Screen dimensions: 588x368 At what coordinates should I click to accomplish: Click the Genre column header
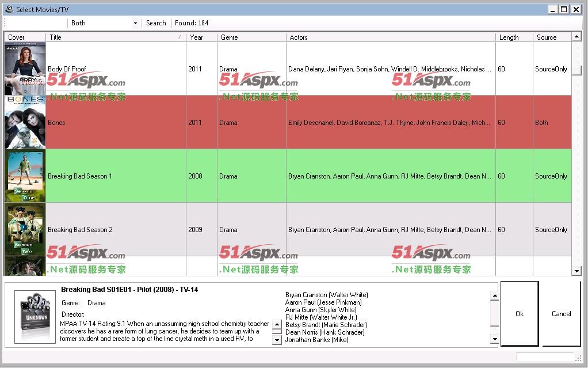(x=251, y=37)
